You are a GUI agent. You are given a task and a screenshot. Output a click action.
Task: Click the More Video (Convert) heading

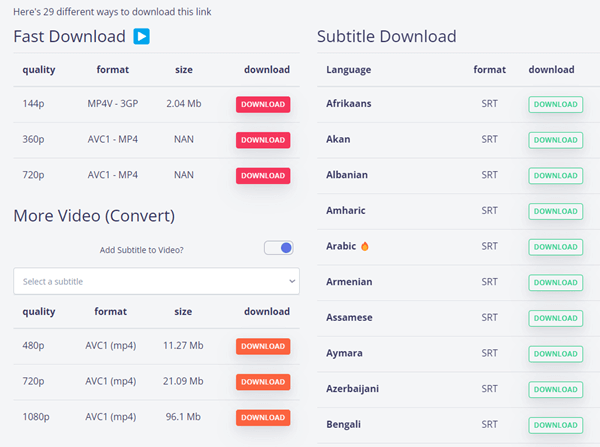pos(94,216)
